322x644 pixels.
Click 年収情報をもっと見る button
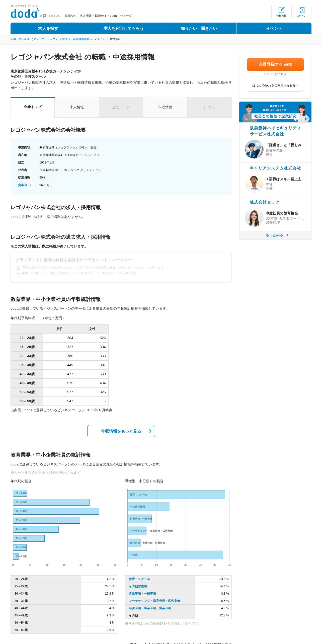(x=121, y=431)
